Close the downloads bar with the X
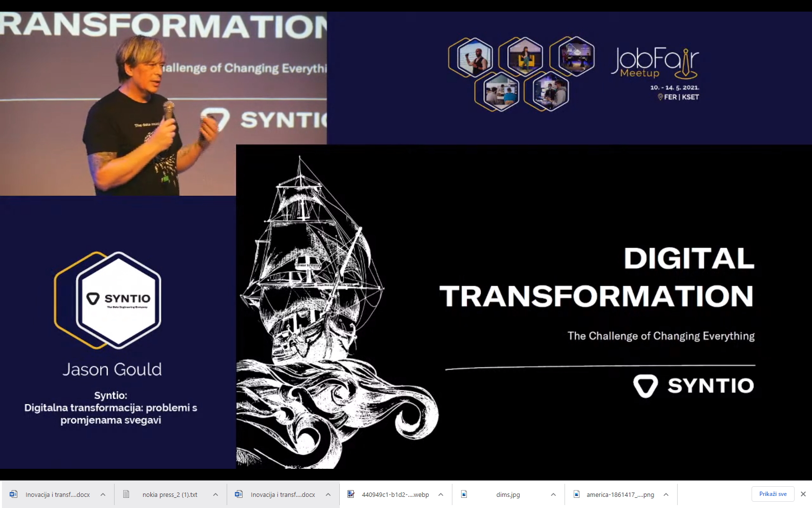 [x=803, y=494]
